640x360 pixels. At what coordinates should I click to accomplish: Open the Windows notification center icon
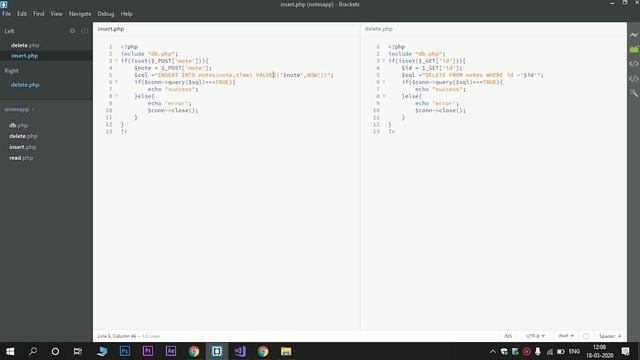(625, 351)
